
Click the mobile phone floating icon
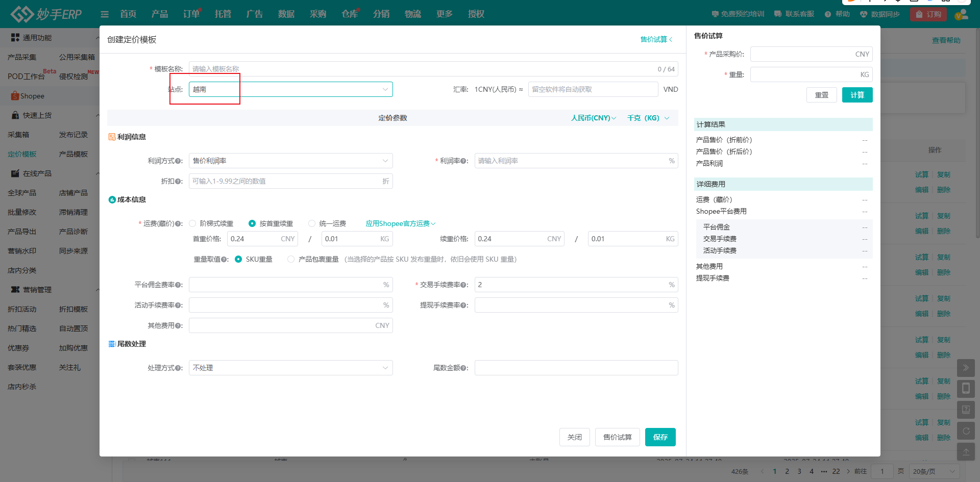click(x=966, y=389)
